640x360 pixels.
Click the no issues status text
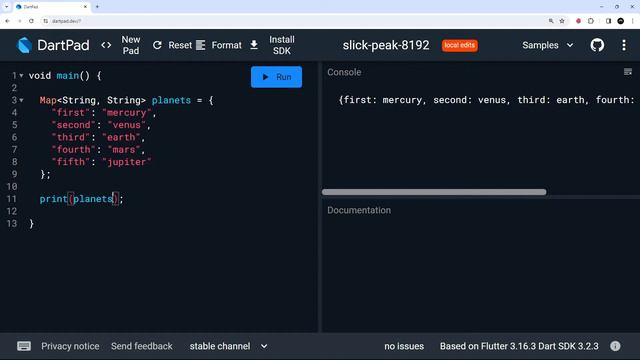[x=404, y=346]
